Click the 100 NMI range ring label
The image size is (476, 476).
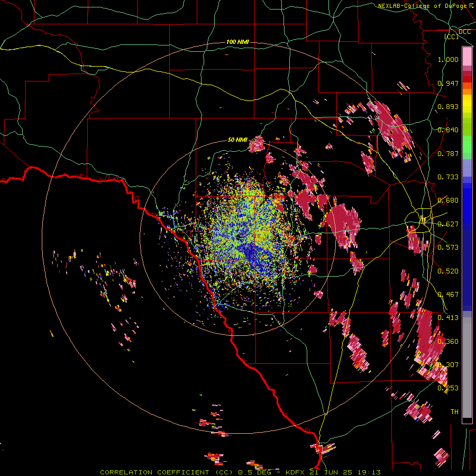[x=237, y=42]
